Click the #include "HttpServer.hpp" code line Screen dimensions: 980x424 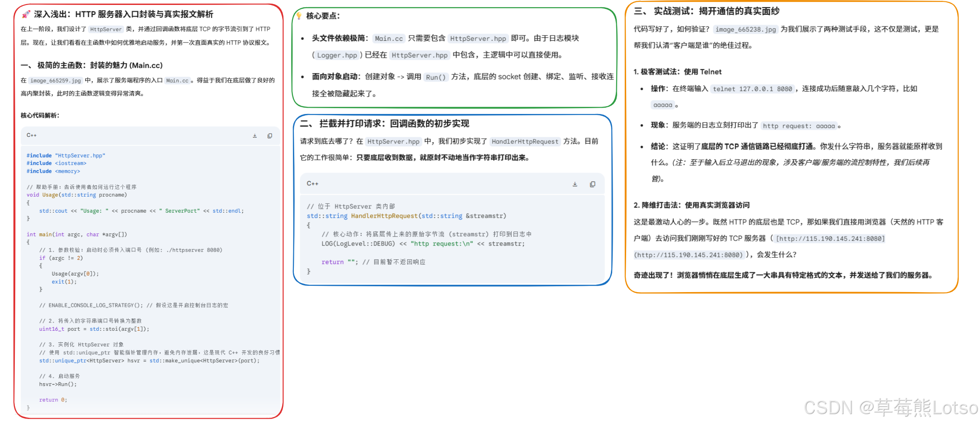66,156
